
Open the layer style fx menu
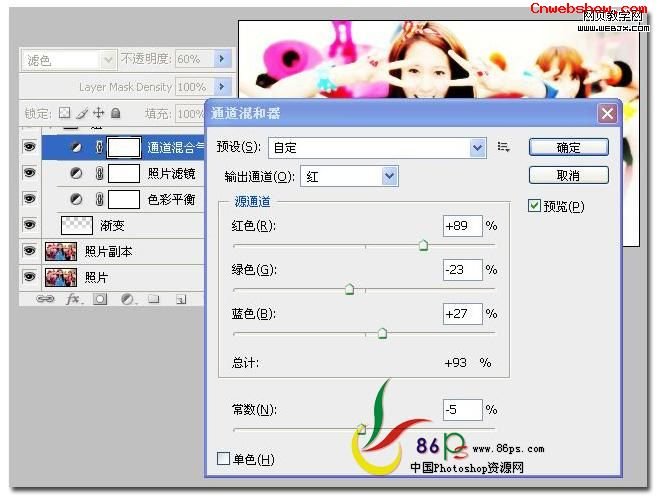coord(73,298)
